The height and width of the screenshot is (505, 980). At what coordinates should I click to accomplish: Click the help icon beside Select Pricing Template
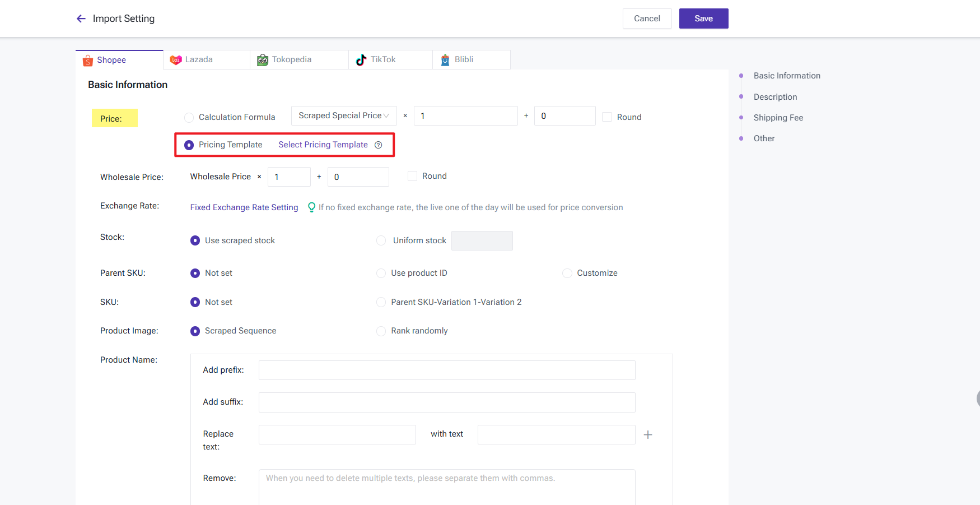click(x=379, y=145)
